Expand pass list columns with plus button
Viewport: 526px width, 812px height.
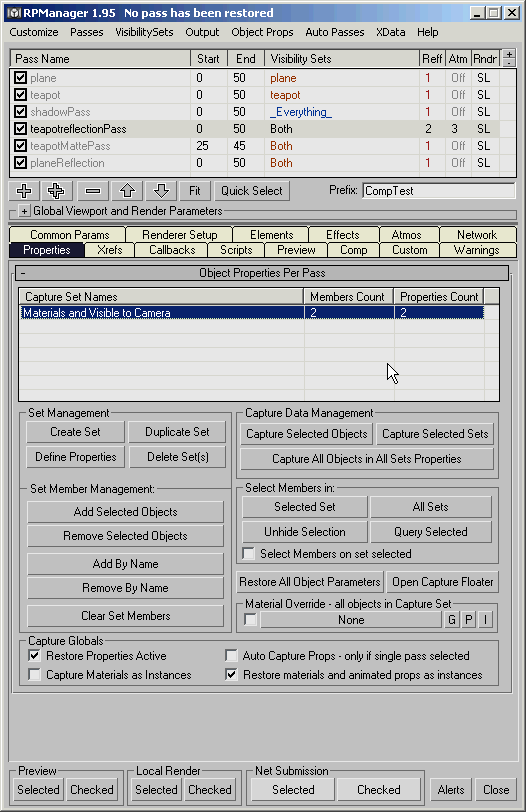pos(509,54)
